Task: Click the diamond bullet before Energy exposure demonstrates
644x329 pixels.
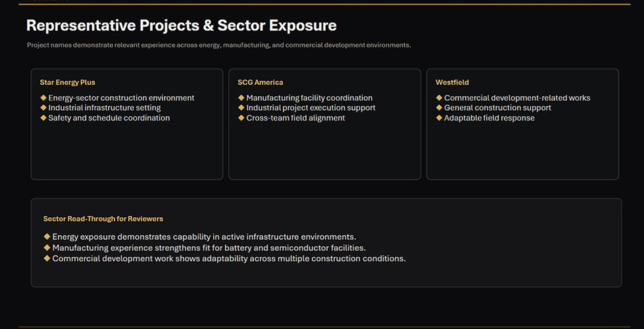Action: [x=47, y=237]
